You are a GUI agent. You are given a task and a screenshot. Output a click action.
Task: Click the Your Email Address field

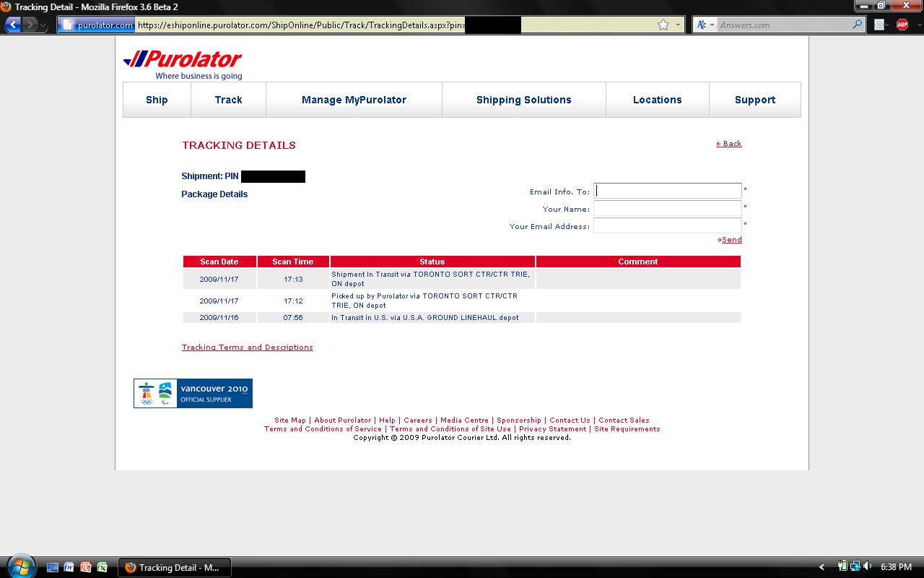pyautogui.click(x=667, y=225)
